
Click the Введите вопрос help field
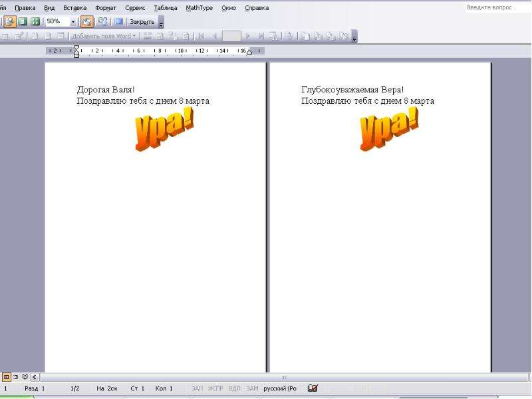[x=495, y=7]
